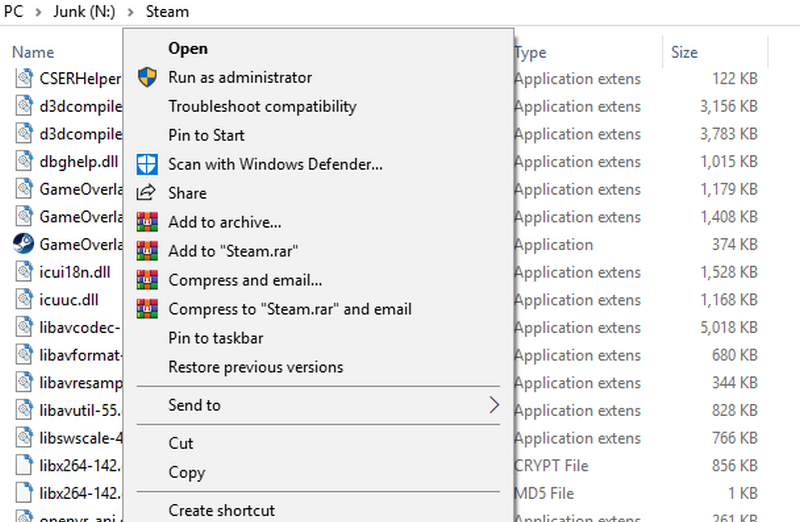
Task: Select the libavutil-55 file name
Action: [x=81, y=410]
